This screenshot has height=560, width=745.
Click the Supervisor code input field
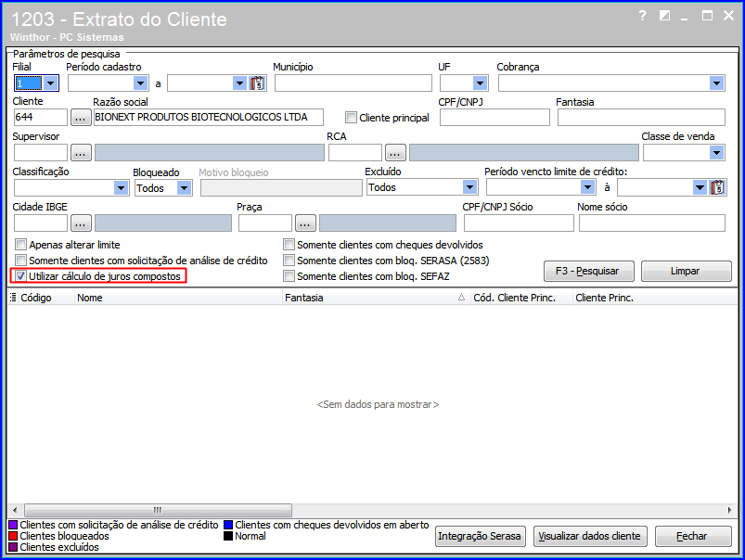point(41,153)
